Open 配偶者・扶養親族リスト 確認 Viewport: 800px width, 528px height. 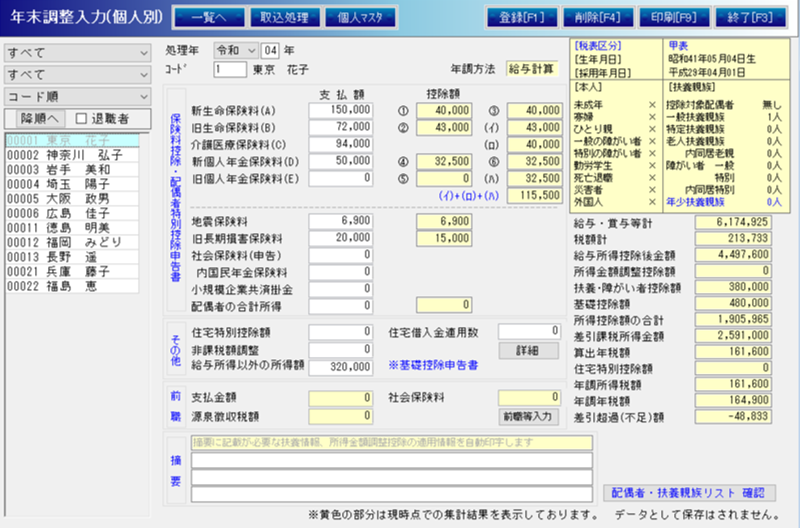point(689,492)
